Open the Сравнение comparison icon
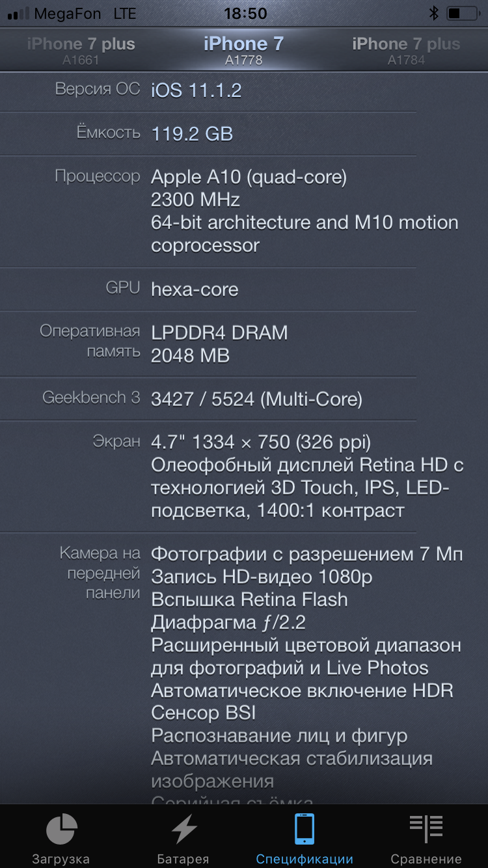The image size is (488, 868). [426, 830]
